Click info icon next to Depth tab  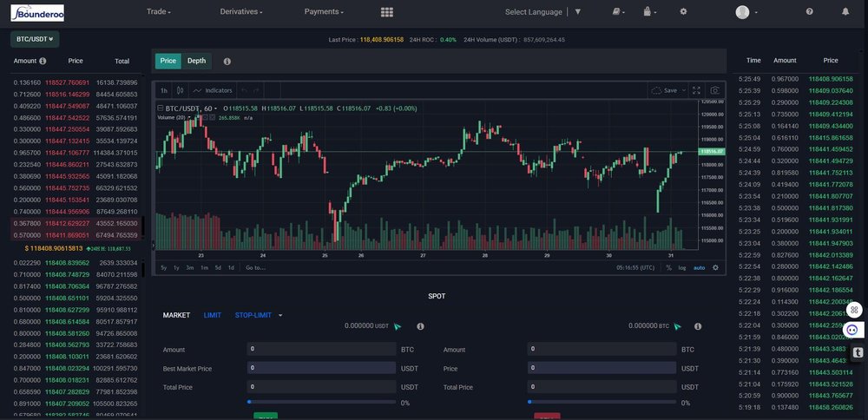pos(227,62)
